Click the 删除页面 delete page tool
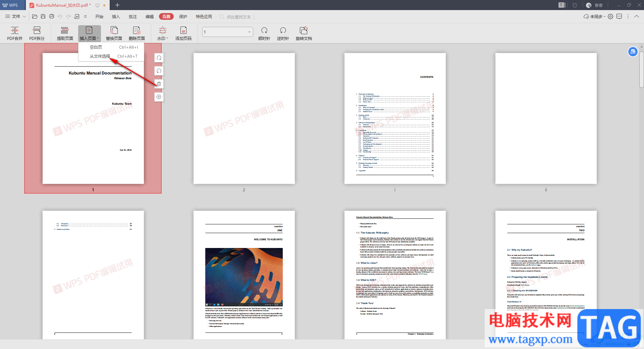 (137, 33)
